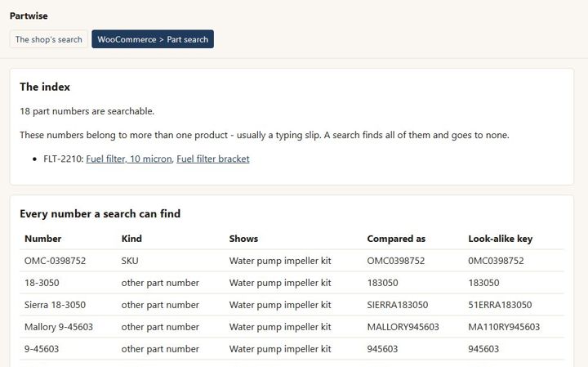Click the Partwise app title

[29, 16]
